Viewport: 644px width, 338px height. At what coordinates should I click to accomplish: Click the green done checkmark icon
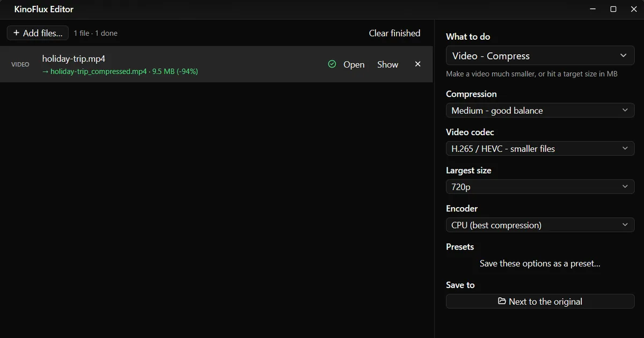pos(332,64)
